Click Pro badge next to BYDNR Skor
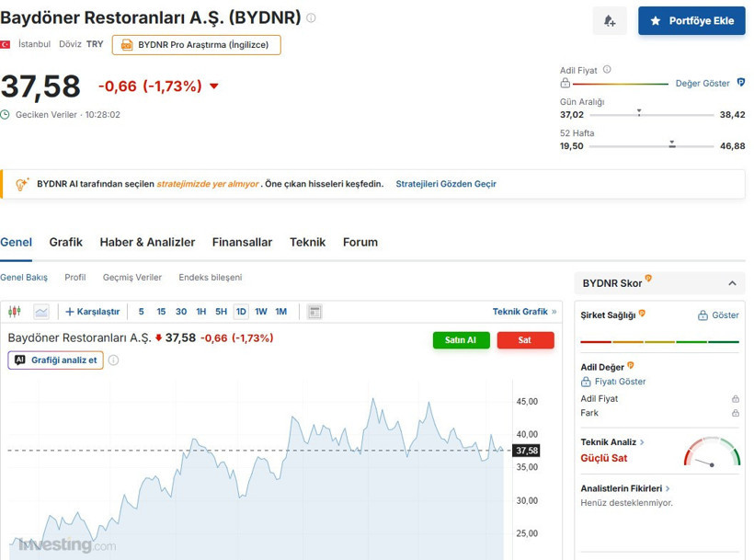Image resolution: width=754 pixels, height=560 pixels. point(648,279)
